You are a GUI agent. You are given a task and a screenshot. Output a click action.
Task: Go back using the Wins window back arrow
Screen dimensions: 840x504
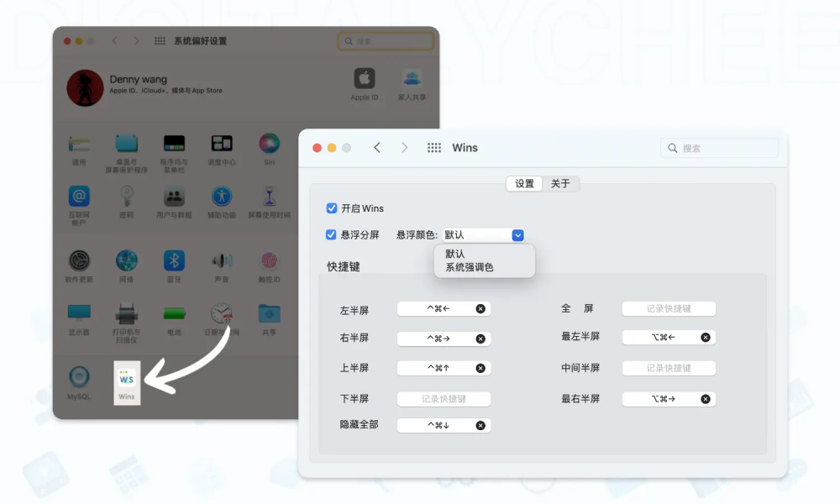[x=377, y=148]
